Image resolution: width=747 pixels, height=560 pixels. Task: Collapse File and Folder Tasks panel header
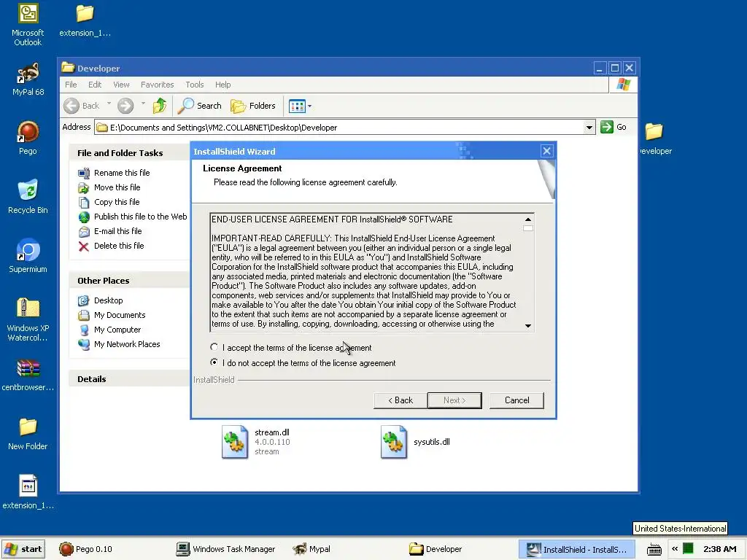pos(128,153)
